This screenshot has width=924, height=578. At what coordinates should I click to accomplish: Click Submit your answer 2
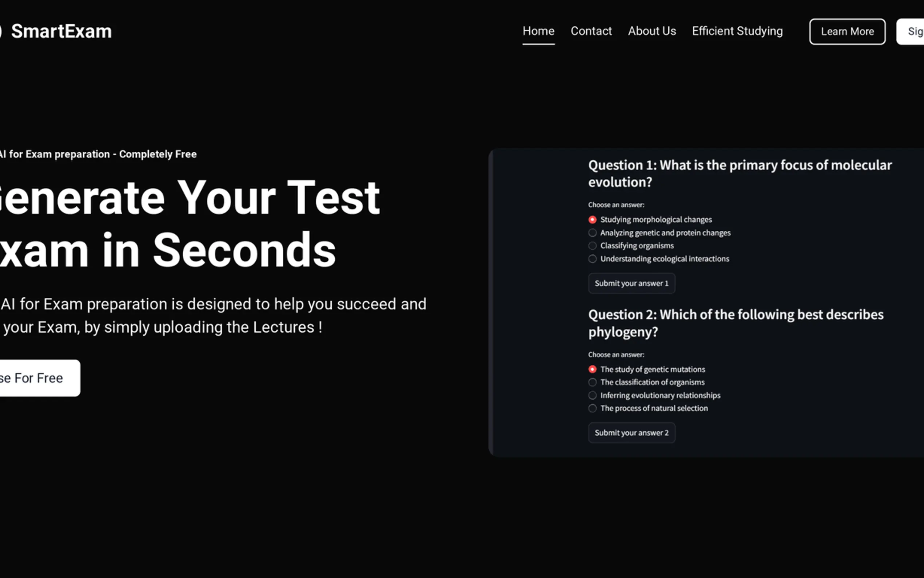(x=632, y=433)
